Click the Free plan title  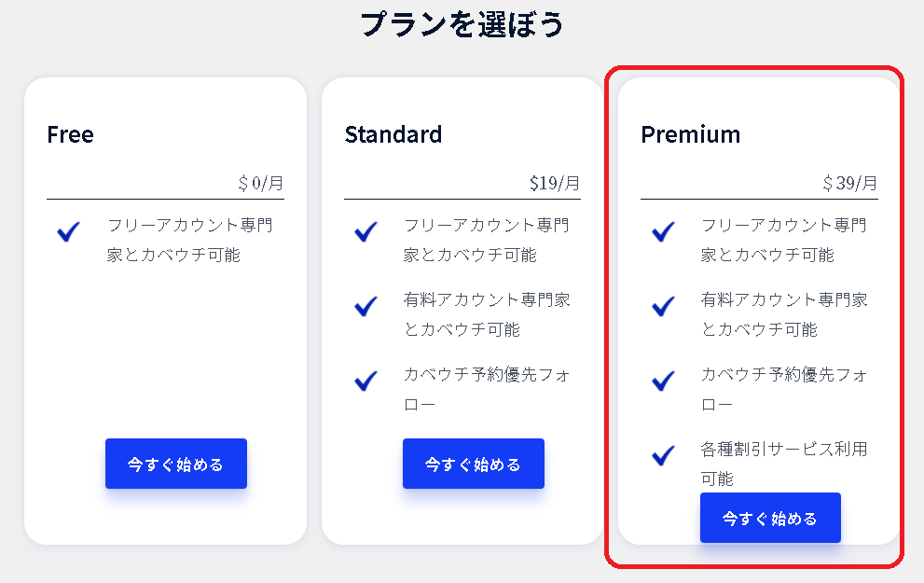[70, 134]
